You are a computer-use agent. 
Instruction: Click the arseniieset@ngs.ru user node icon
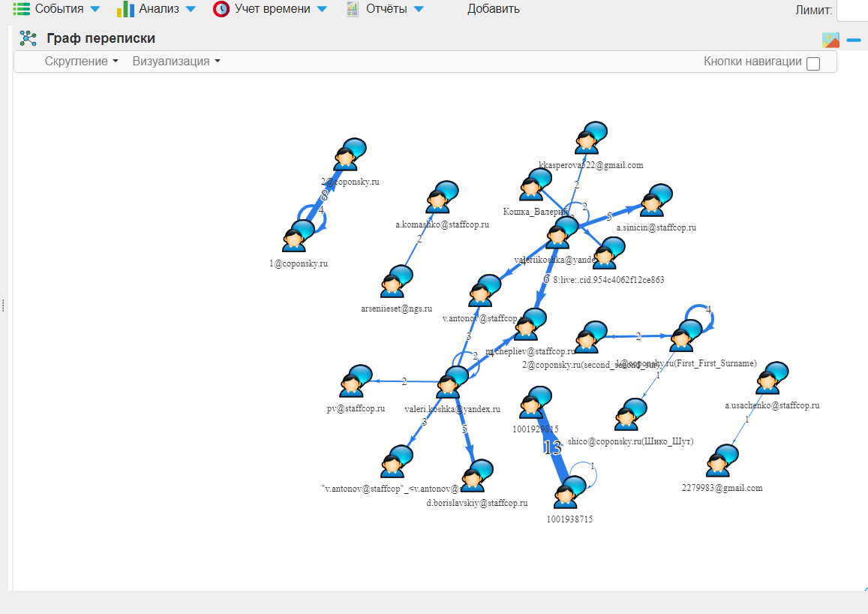(x=395, y=283)
